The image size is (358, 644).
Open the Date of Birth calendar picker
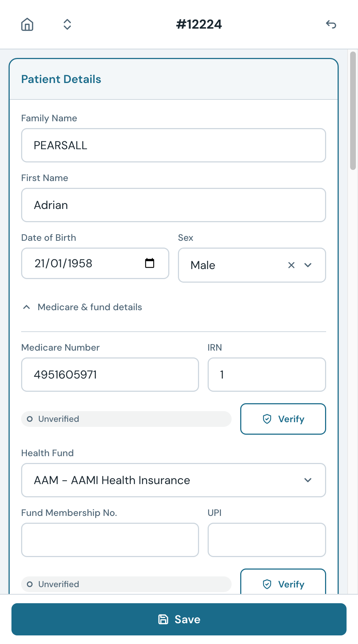tap(150, 263)
